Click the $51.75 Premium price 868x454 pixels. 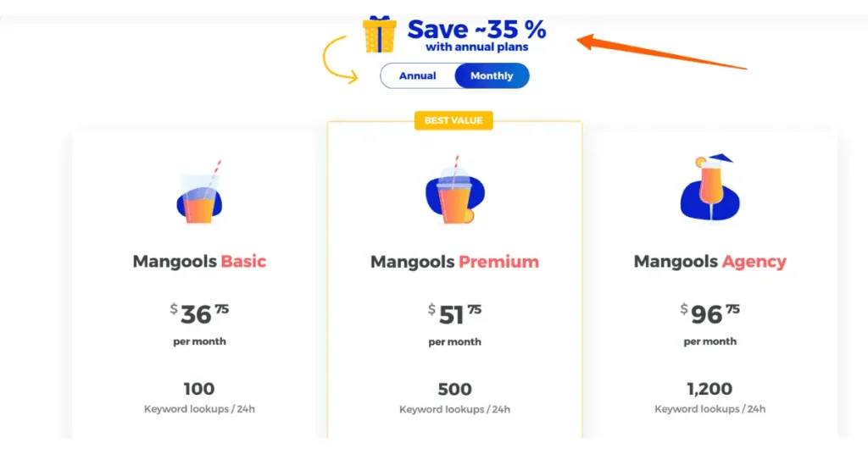coord(454,314)
